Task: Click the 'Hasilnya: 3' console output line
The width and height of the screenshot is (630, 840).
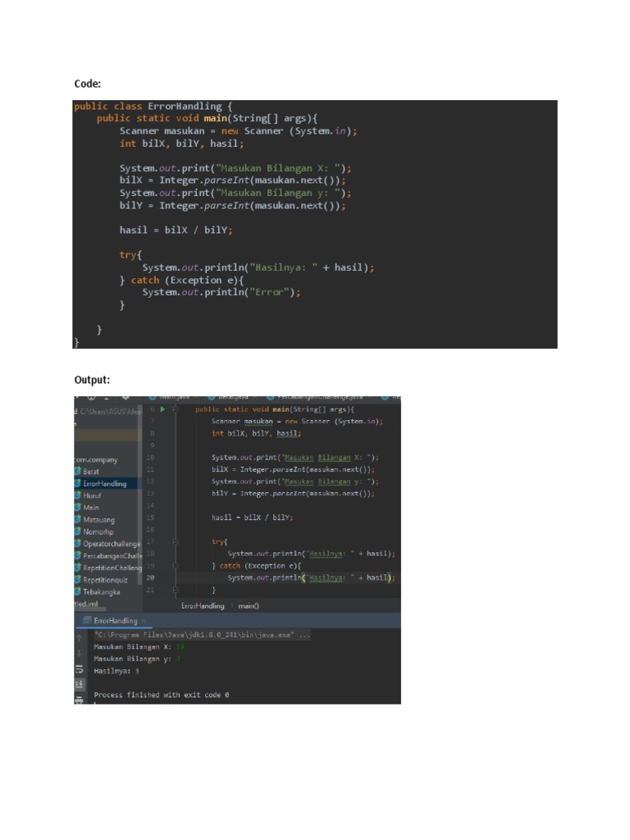Action: tap(116, 671)
